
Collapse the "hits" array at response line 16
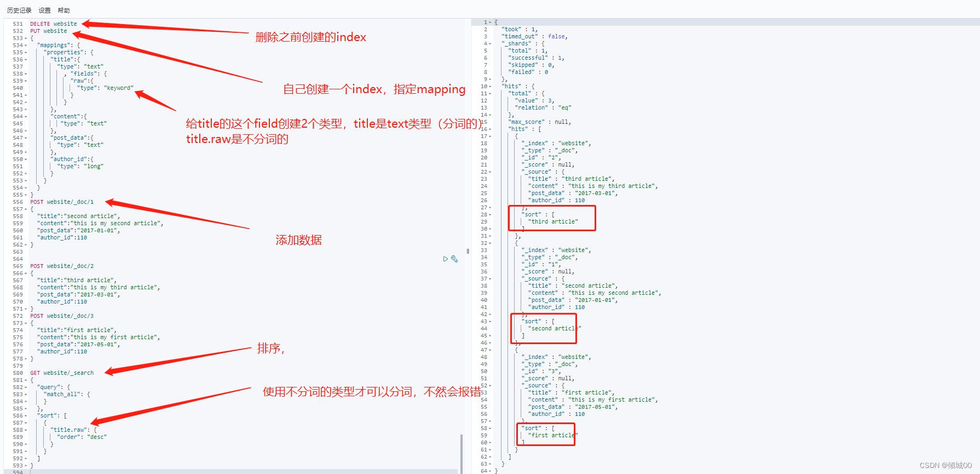coord(490,129)
